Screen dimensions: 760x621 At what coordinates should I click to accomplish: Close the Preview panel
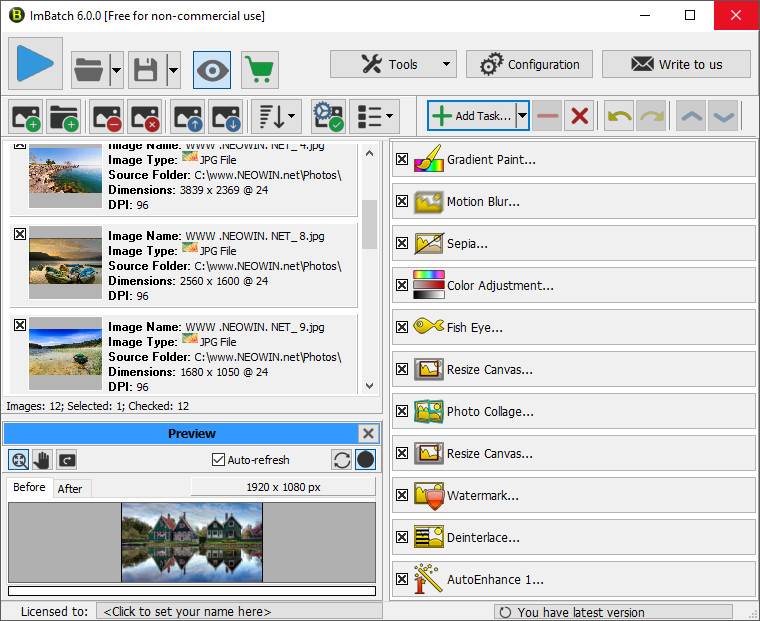[368, 433]
